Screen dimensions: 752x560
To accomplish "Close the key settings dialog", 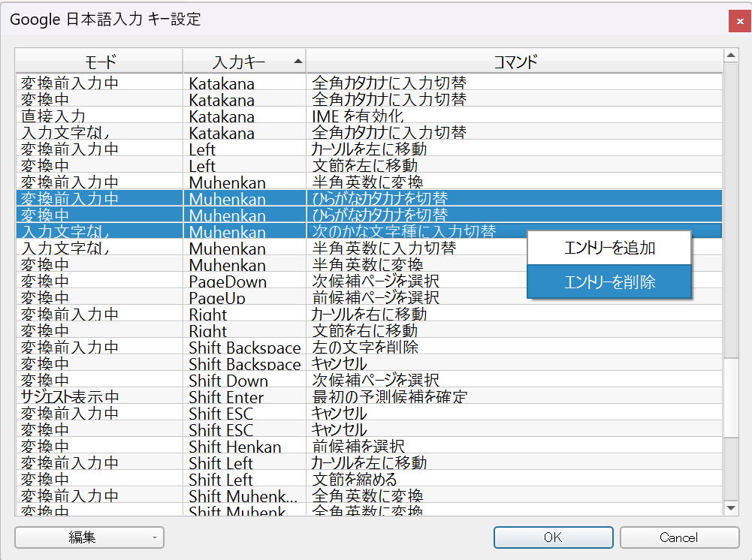I will 739,21.
